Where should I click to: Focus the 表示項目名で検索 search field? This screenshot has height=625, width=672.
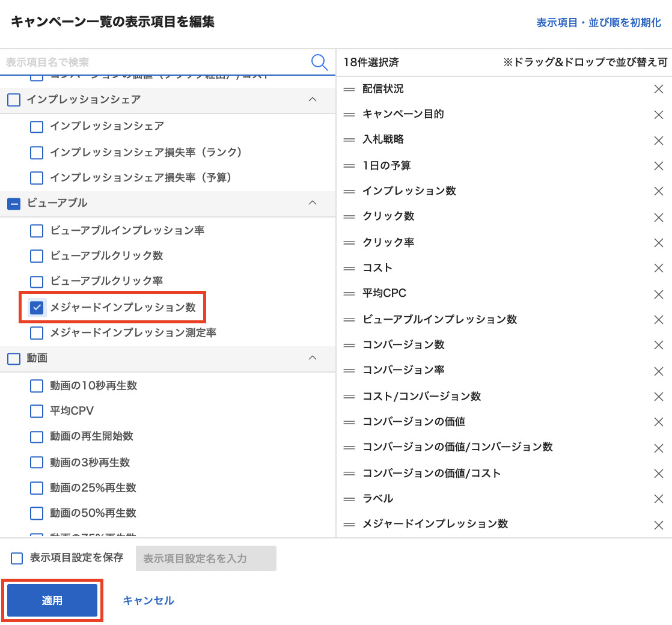pyautogui.click(x=156, y=62)
